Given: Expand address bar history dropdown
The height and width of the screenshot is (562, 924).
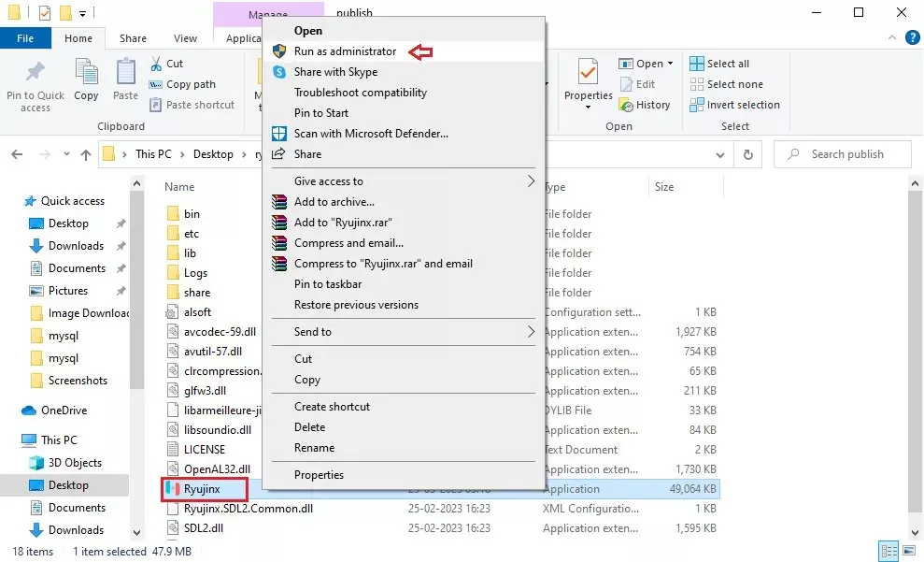Looking at the screenshot, I should tap(720, 154).
